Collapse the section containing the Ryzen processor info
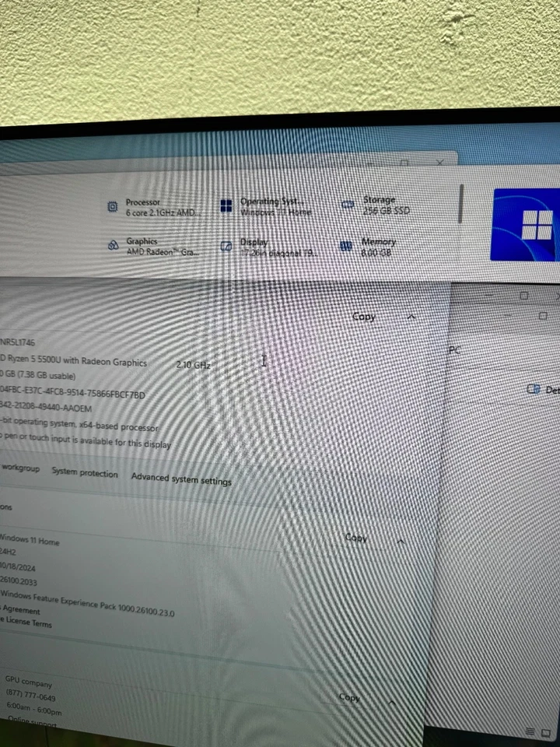This screenshot has height=747, width=560. (411, 317)
